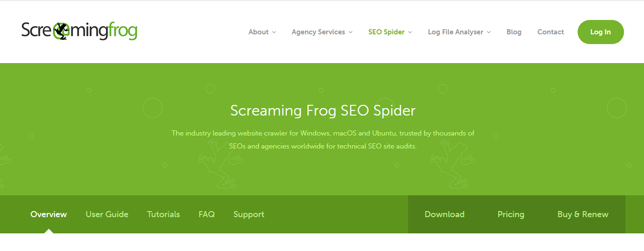Open the About menu

point(258,32)
